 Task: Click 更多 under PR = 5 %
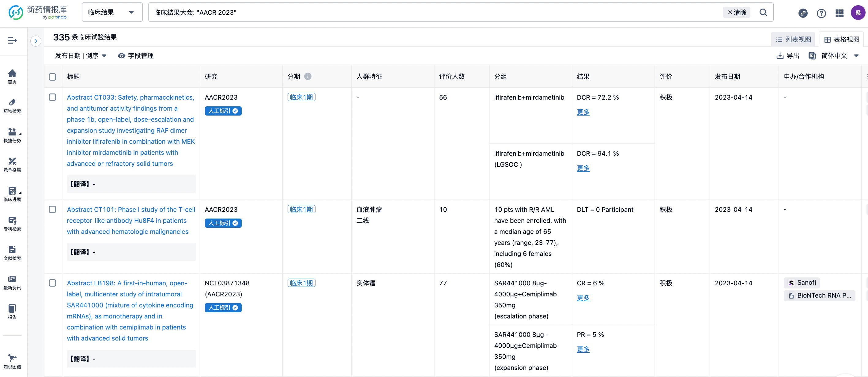click(x=583, y=350)
